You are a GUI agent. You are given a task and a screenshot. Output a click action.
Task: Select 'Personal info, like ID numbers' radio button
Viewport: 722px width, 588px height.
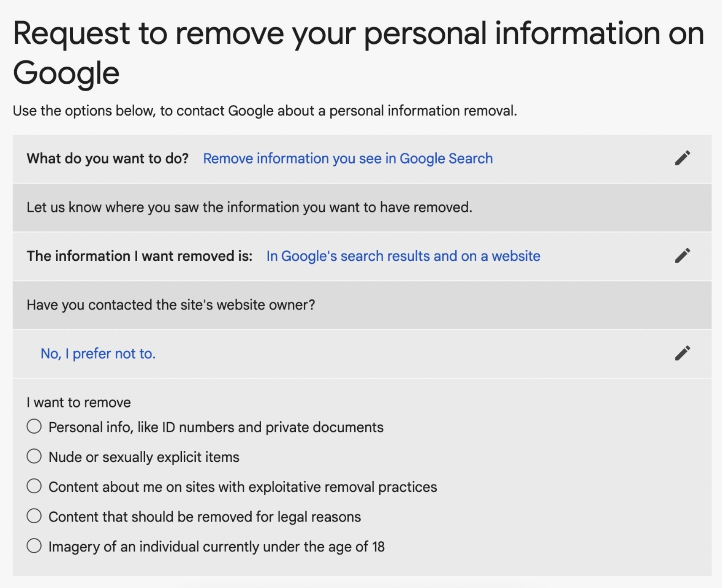(34, 426)
